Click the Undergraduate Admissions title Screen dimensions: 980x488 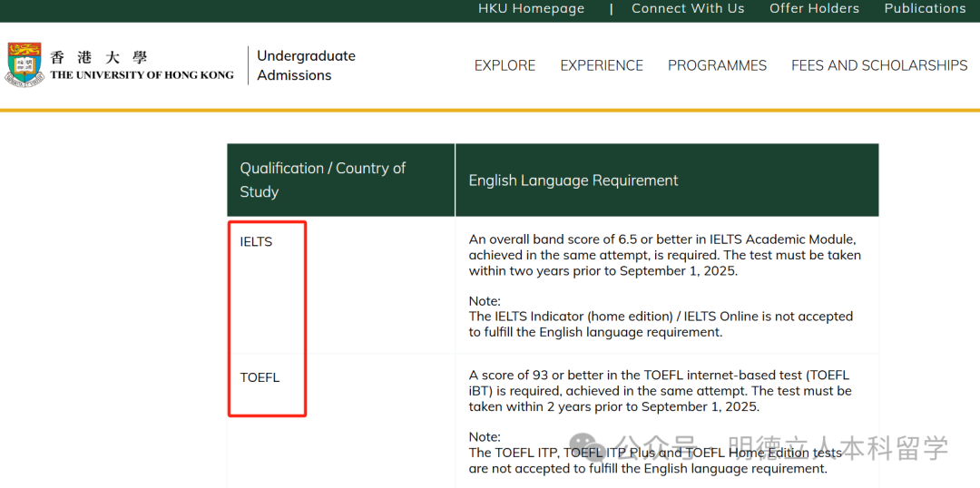(307, 65)
